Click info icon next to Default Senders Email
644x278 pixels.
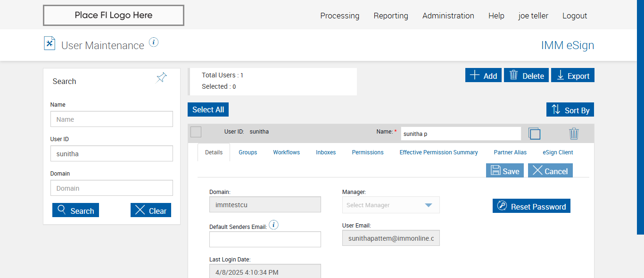pos(273,225)
